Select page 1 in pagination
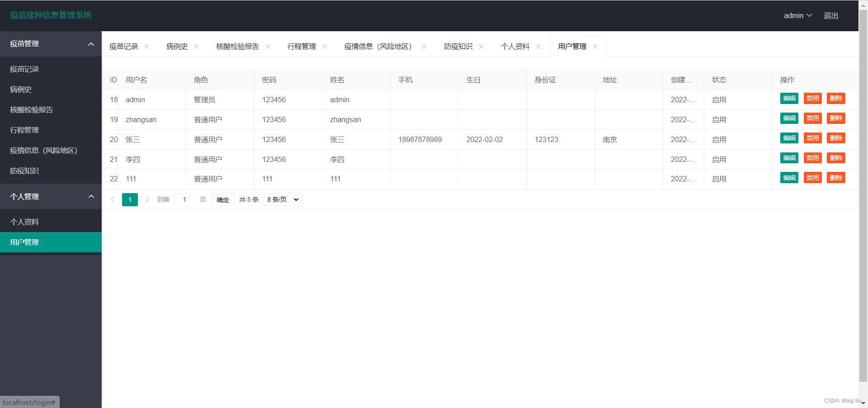 pyautogui.click(x=130, y=199)
